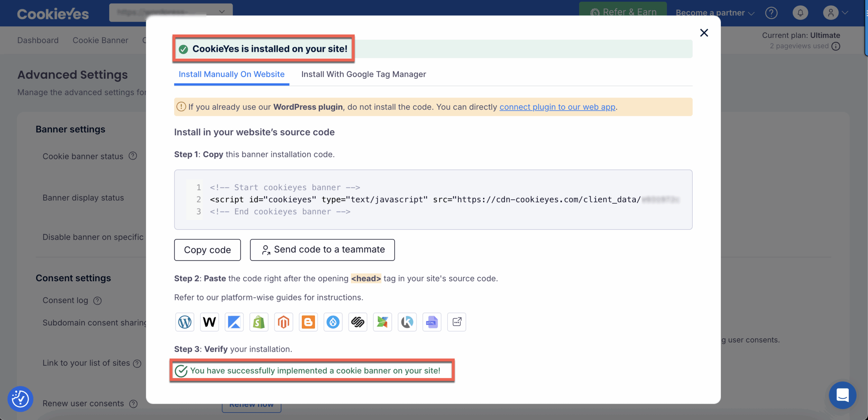Open the Squarespace installation guide icon
The image size is (868, 420).
(358, 322)
